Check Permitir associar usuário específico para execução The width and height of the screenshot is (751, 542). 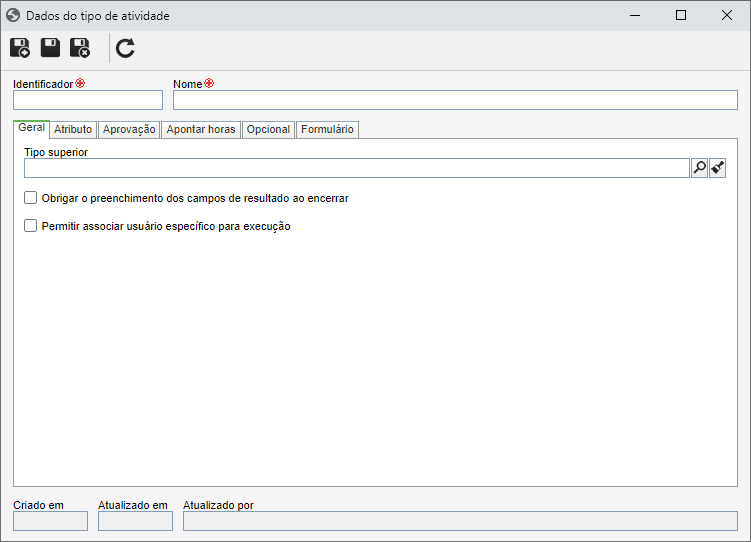tap(31, 226)
